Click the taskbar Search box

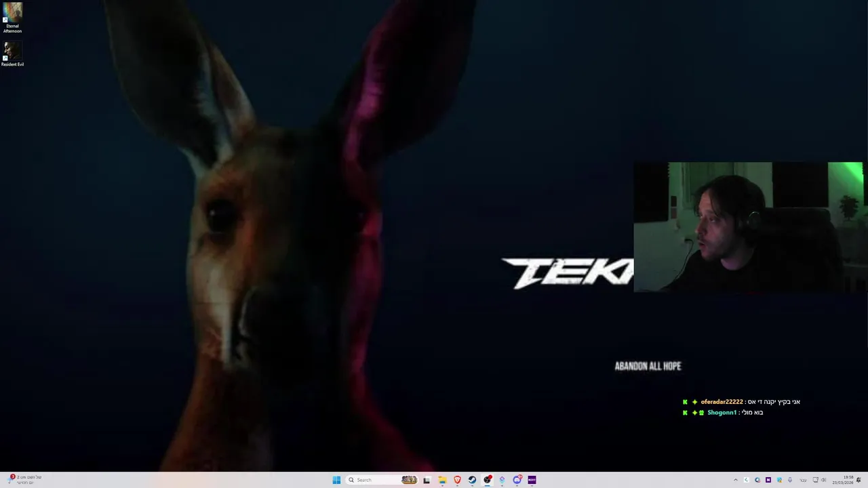point(382,480)
